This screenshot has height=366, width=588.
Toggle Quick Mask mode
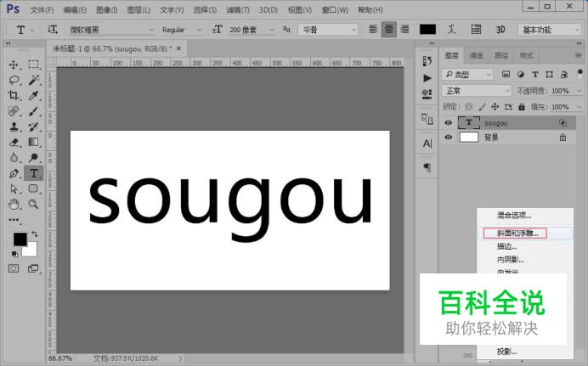coord(14,268)
